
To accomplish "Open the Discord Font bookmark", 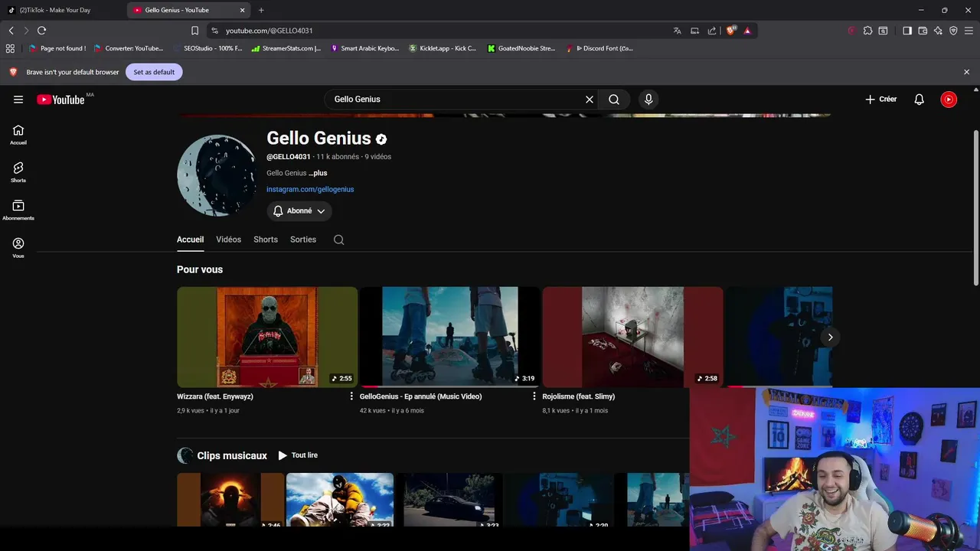I will 599,48.
